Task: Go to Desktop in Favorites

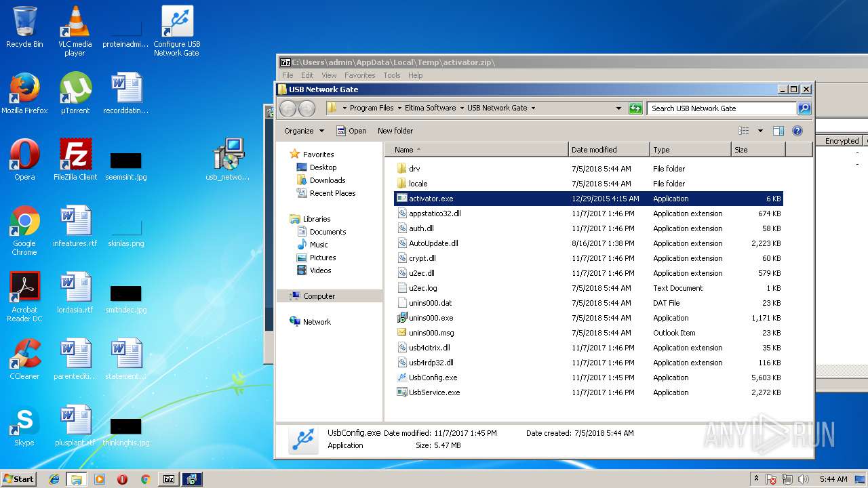Action: coord(323,167)
